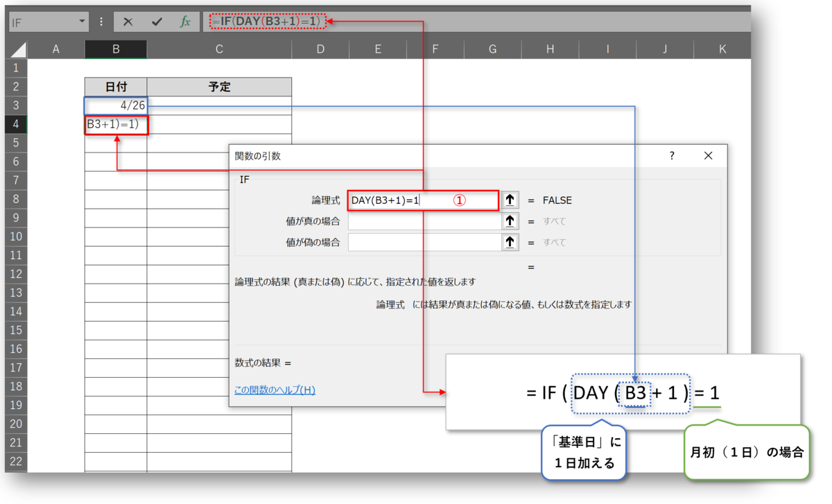Click the 値が偽の場合 range selector arrow
Image resolution: width=832 pixels, height=504 pixels.
[510, 242]
